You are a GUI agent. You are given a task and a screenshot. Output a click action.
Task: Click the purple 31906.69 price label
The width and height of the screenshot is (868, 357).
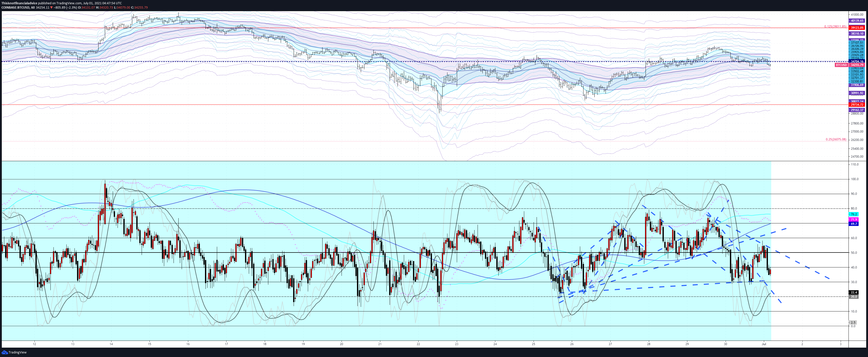857,85
